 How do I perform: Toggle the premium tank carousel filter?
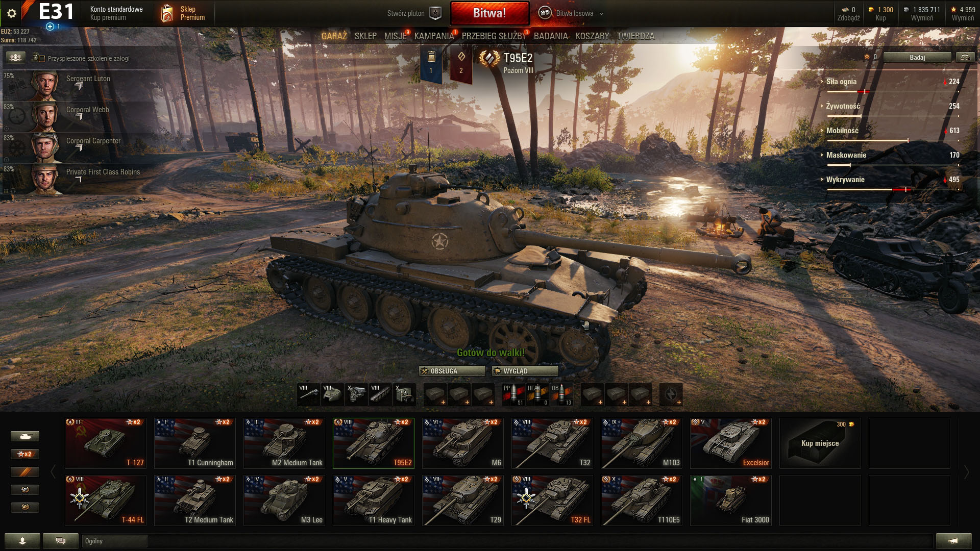[x=24, y=472]
